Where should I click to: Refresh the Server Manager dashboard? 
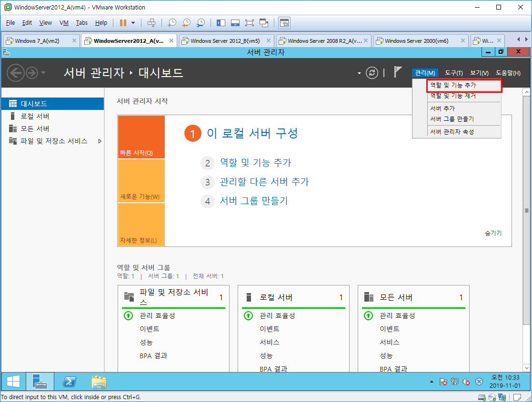pos(372,73)
